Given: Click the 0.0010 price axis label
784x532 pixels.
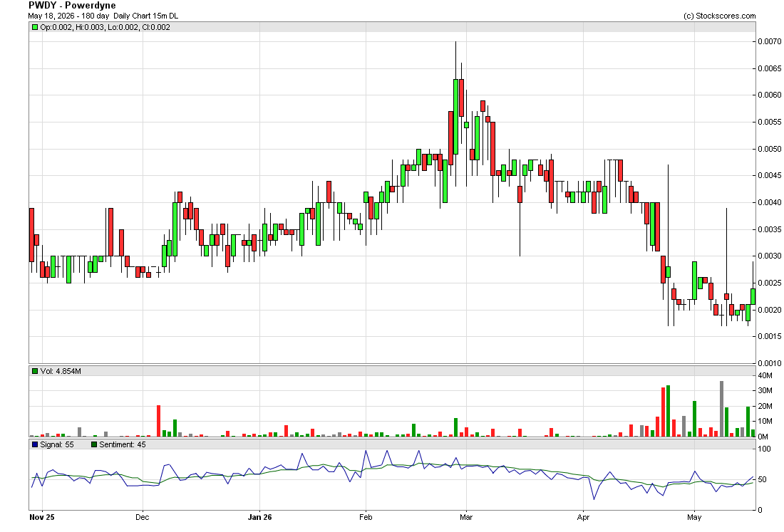Looking at the screenshot, I should (x=769, y=363).
